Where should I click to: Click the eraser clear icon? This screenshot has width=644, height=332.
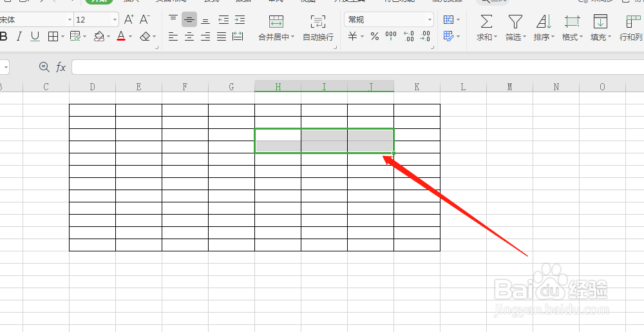coord(144,37)
